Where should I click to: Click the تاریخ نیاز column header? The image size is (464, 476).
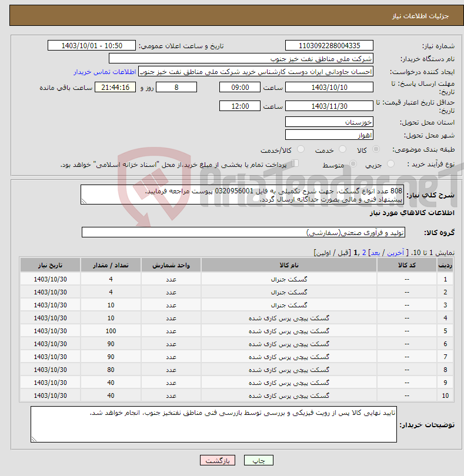(x=50, y=265)
